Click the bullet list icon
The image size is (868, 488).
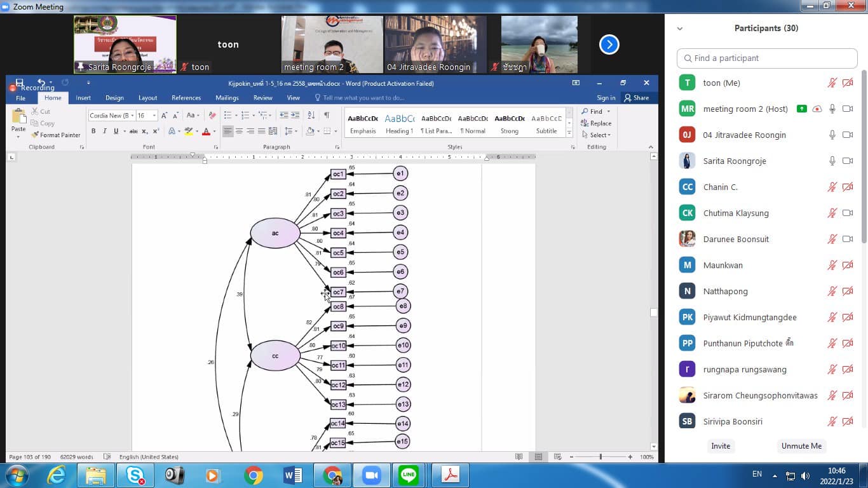tap(228, 115)
